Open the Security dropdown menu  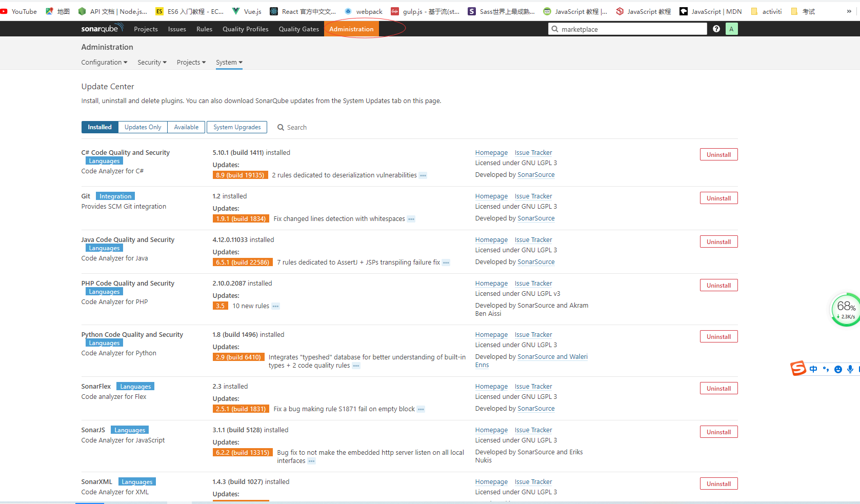point(152,62)
